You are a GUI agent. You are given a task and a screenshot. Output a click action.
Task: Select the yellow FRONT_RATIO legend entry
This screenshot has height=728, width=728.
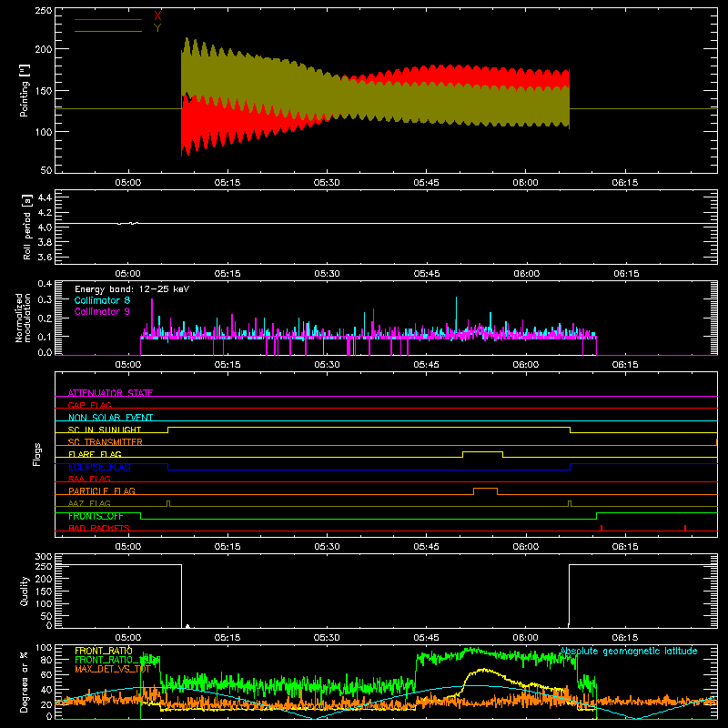(104, 651)
